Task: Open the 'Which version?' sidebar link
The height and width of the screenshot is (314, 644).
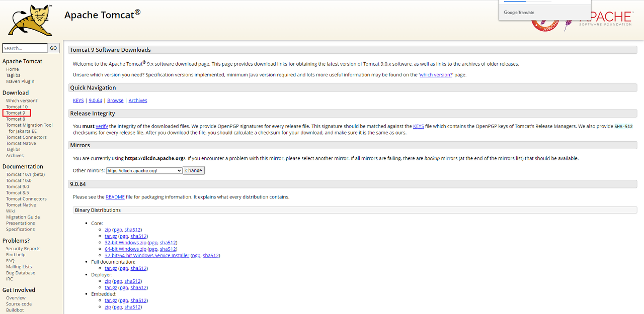Action: click(x=22, y=100)
